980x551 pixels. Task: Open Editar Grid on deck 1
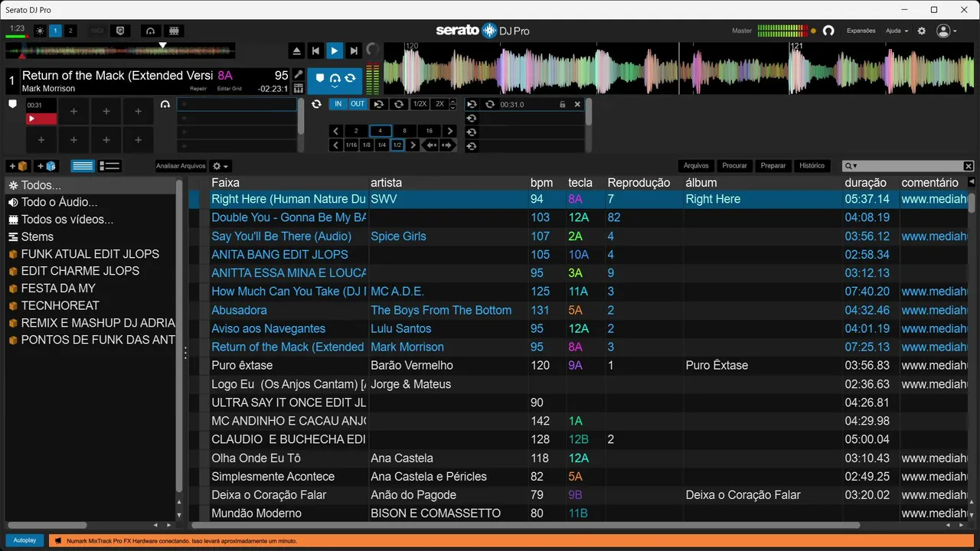pos(229,89)
